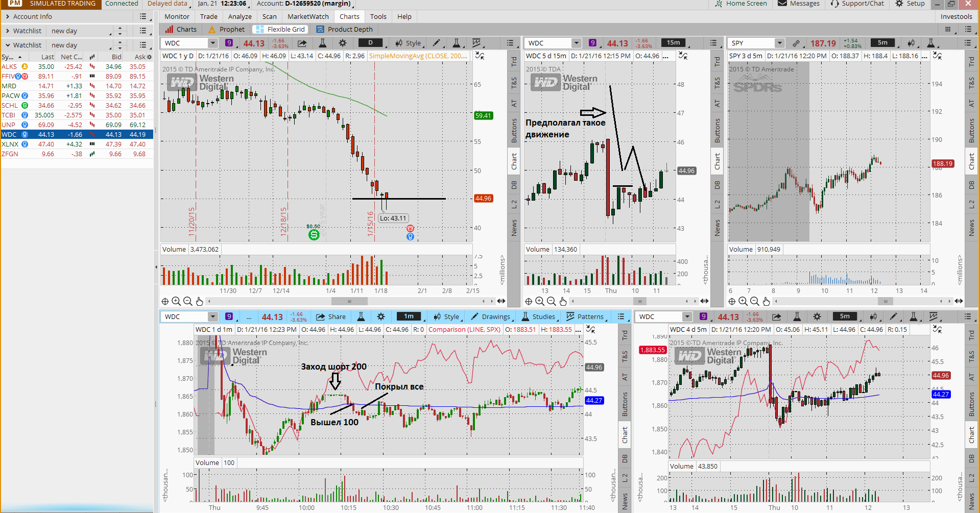980x513 pixels.
Task: Open chart settings gear on WDC daily chart
Action: [x=343, y=43]
